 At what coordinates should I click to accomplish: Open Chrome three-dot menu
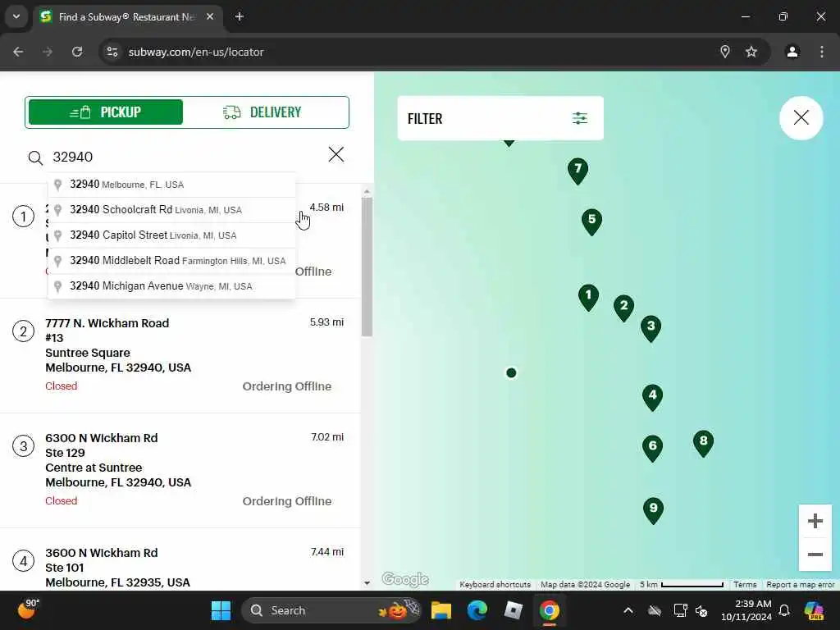point(822,52)
